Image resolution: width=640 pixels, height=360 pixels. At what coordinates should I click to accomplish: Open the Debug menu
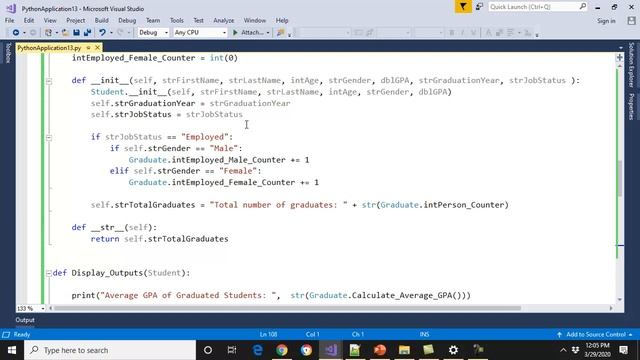127,20
